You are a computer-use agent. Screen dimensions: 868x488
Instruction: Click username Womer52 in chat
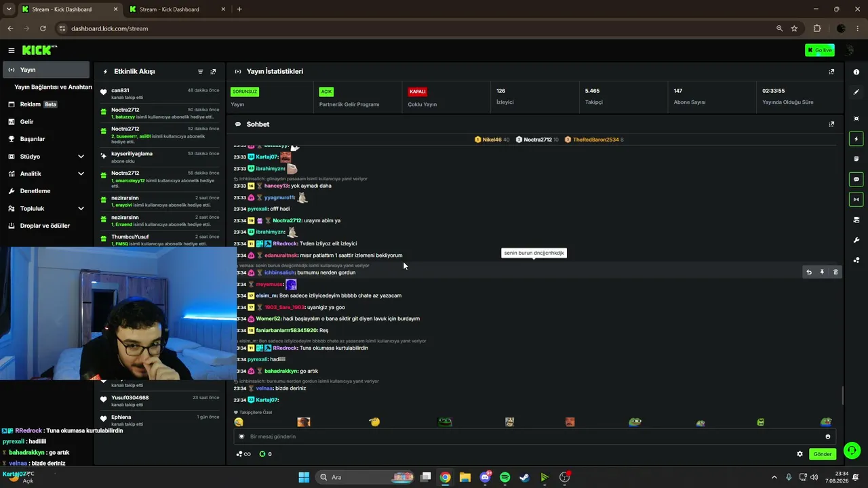[269, 319]
